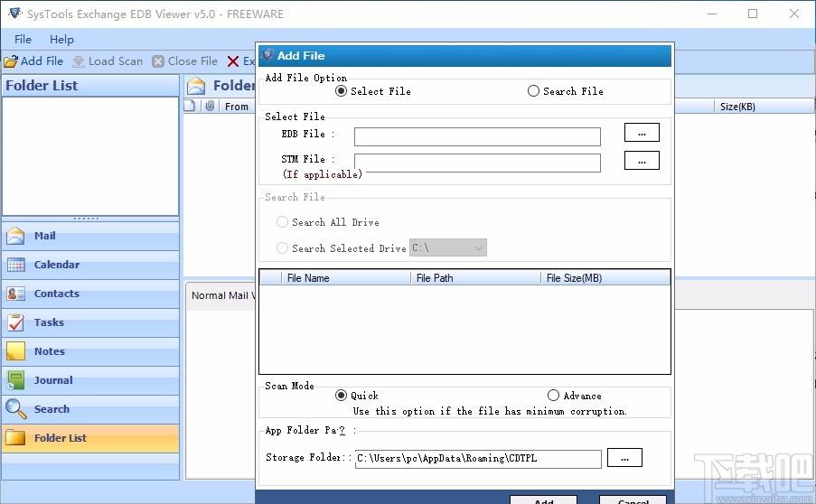
Task: Click the Close File toolbar icon
Action: click(158, 61)
